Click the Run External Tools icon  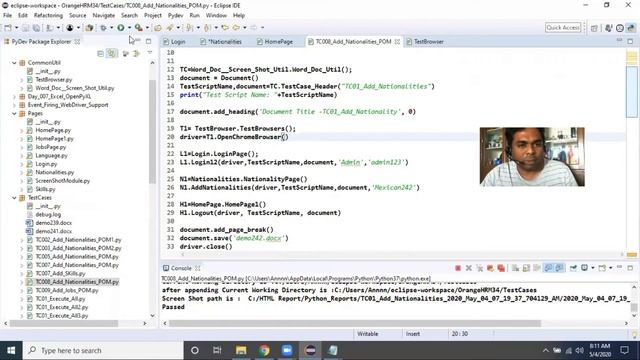139,28
